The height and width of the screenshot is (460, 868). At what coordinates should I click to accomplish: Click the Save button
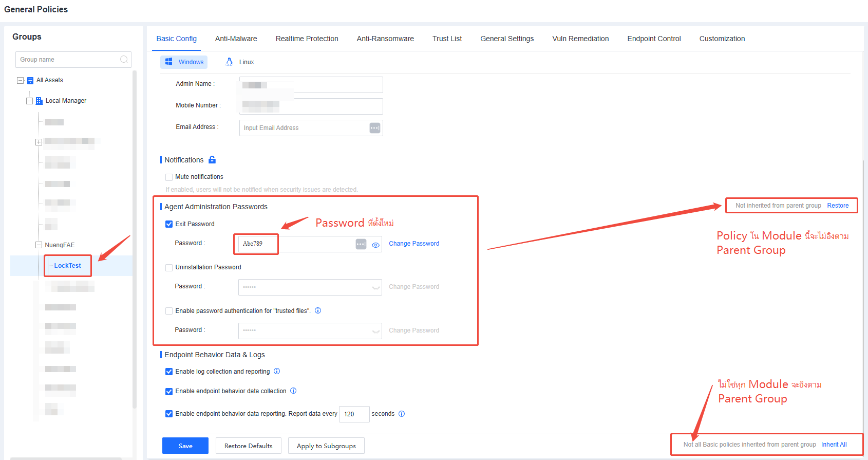point(185,446)
